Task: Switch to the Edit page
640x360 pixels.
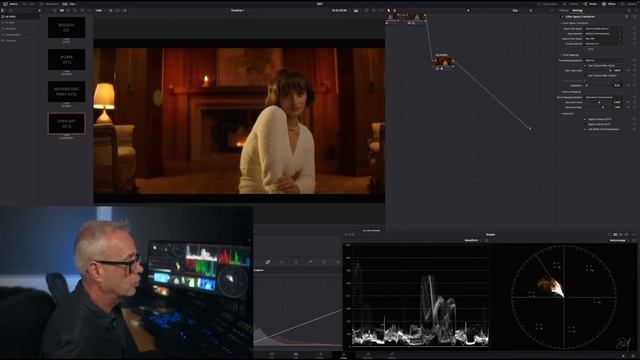Action: [296, 355]
